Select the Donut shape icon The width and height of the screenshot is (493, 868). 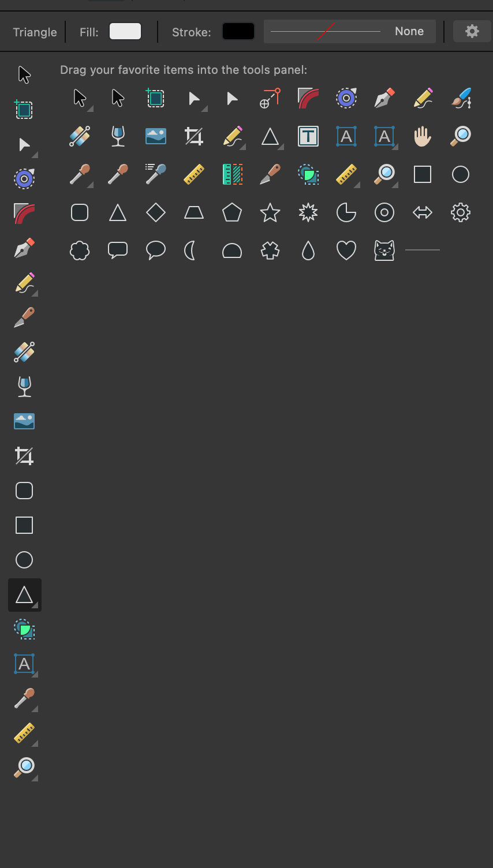click(x=384, y=212)
